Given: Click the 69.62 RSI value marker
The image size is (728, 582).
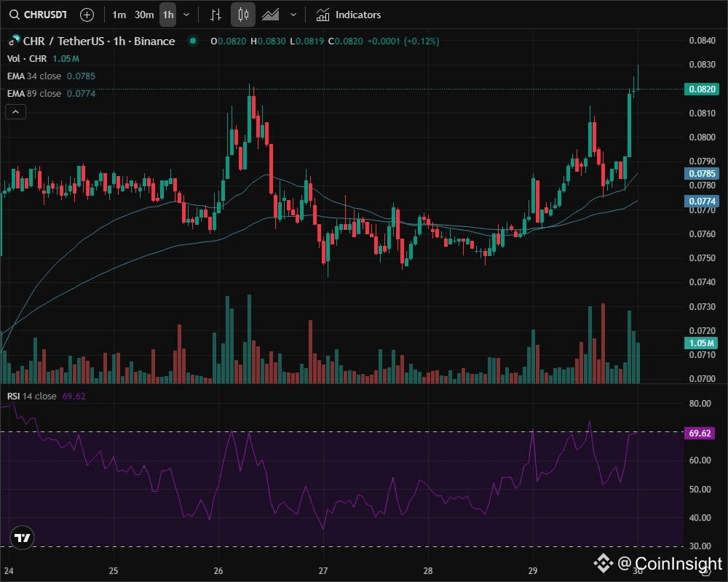Looking at the screenshot, I should 701,433.
